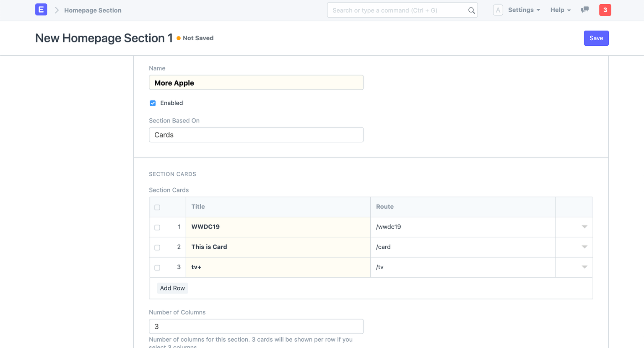Image resolution: width=644 pixels, height=348 pixels.
Task: Open the notifications badge showing 3
Action: 605,9
